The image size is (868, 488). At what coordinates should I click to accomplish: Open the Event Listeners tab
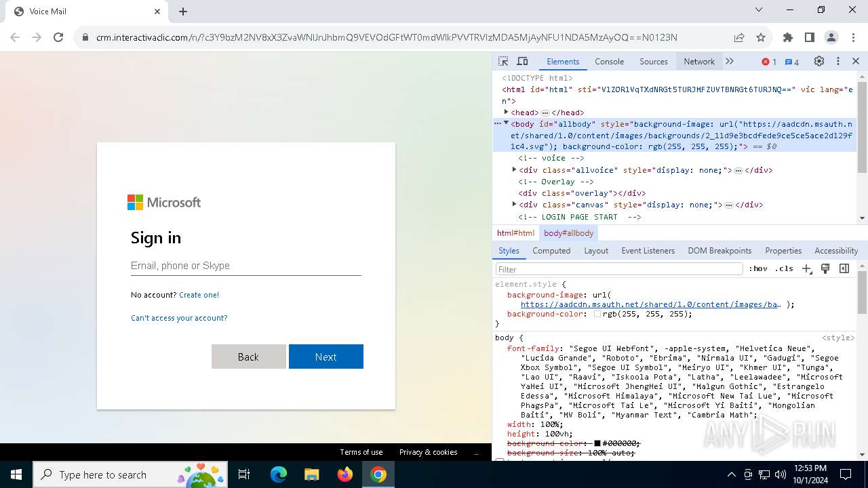coord(648,251)
